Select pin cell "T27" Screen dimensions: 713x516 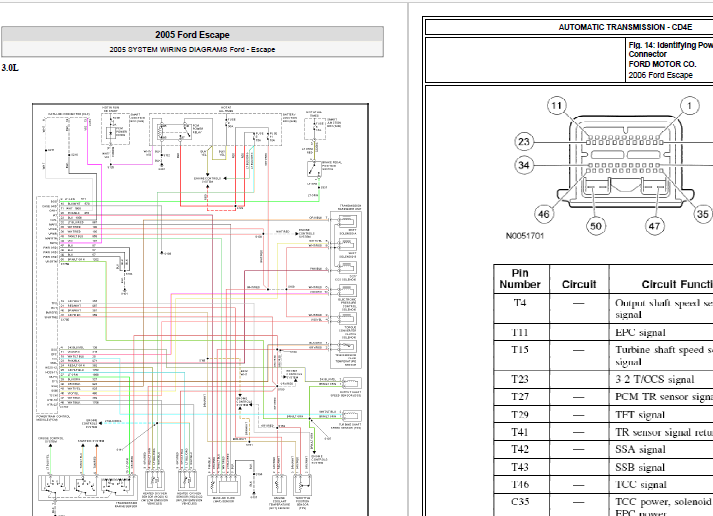click(520, 397)
